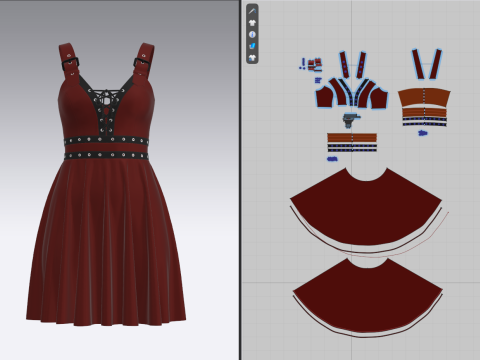Screen dimensions: 480x360
Task: Select the small cluster of red buckle strap pieces
Action: pos(315,64)
